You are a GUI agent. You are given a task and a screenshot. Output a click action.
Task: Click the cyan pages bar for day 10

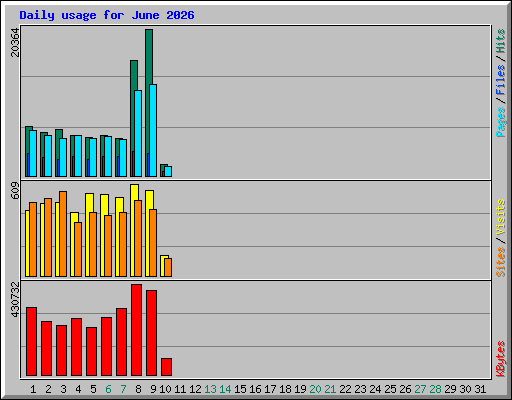click(168, 171)
